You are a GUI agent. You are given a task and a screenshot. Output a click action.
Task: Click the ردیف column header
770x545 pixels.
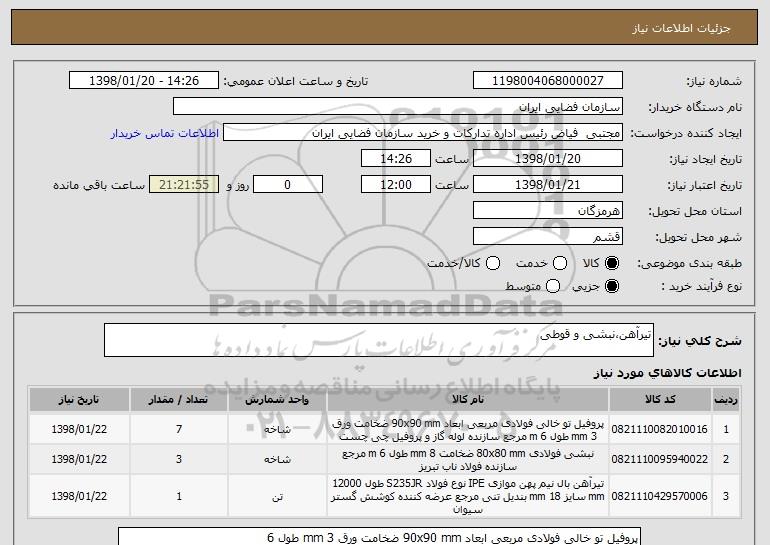point(726,400)
